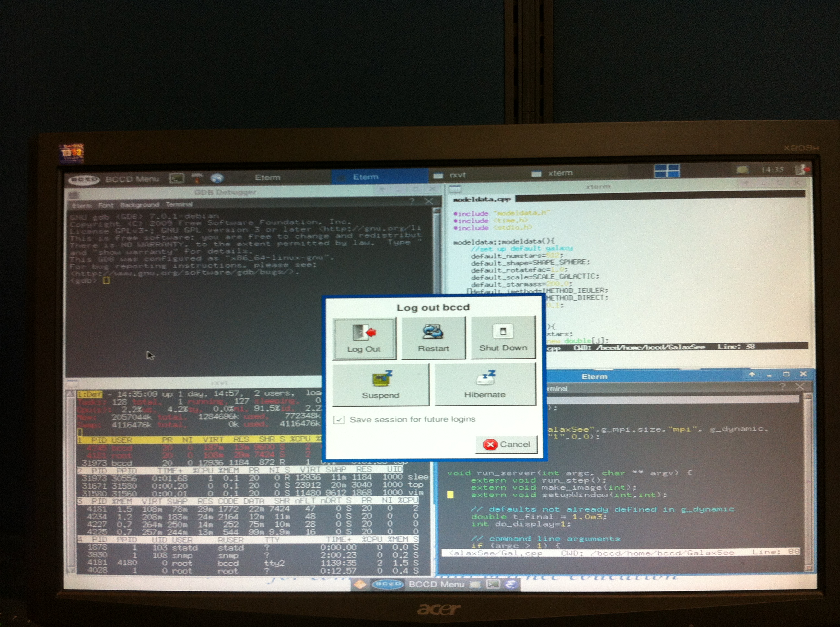The image size is (840, 627).
Task: Choose the Restart option
Action: (x=433, y=338)
